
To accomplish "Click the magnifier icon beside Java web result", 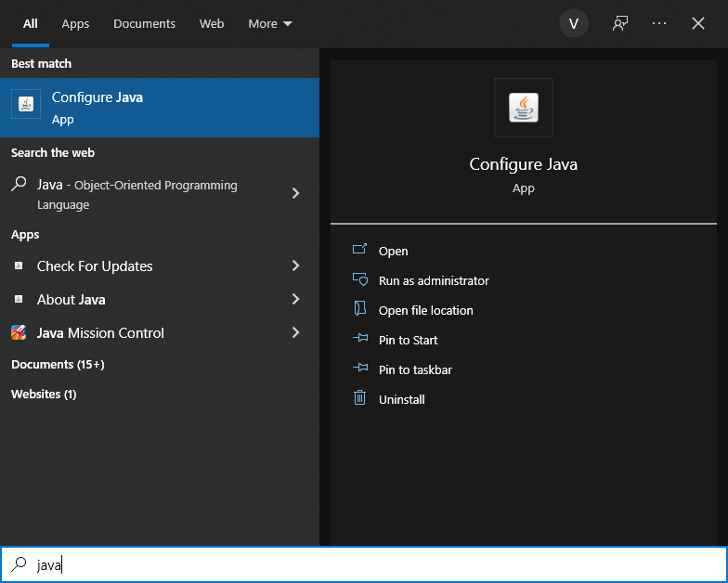I will pos(19,184).
